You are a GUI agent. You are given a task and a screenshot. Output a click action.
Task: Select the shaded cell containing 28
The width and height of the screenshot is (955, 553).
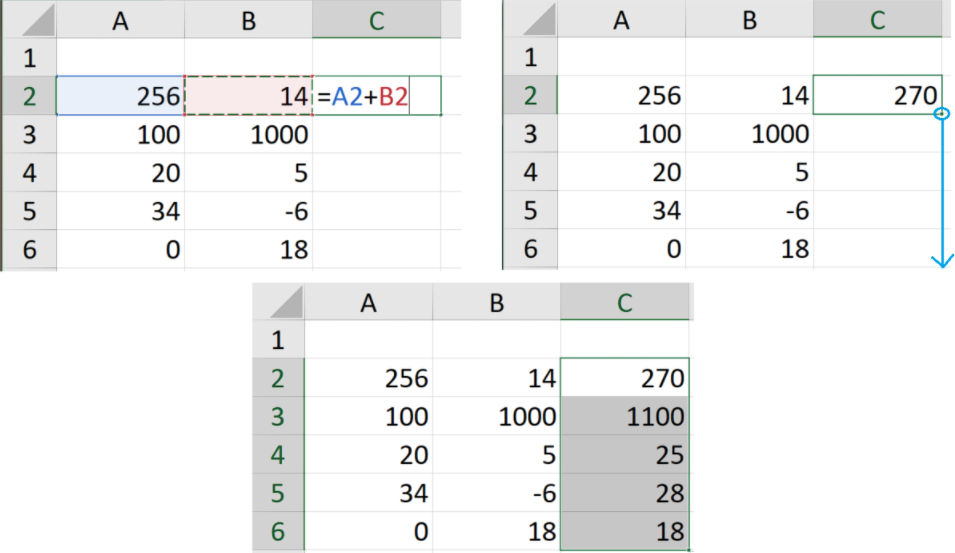click(625, 494)
